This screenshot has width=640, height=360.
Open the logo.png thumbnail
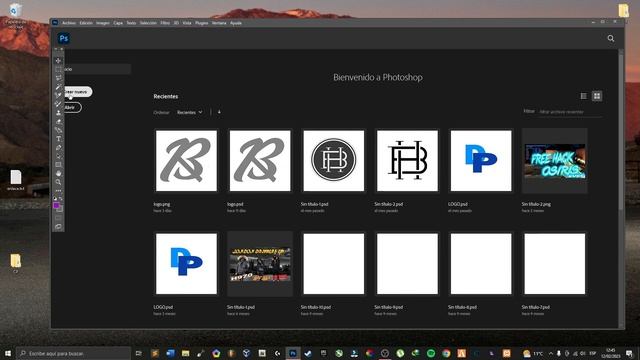[187, 161]
